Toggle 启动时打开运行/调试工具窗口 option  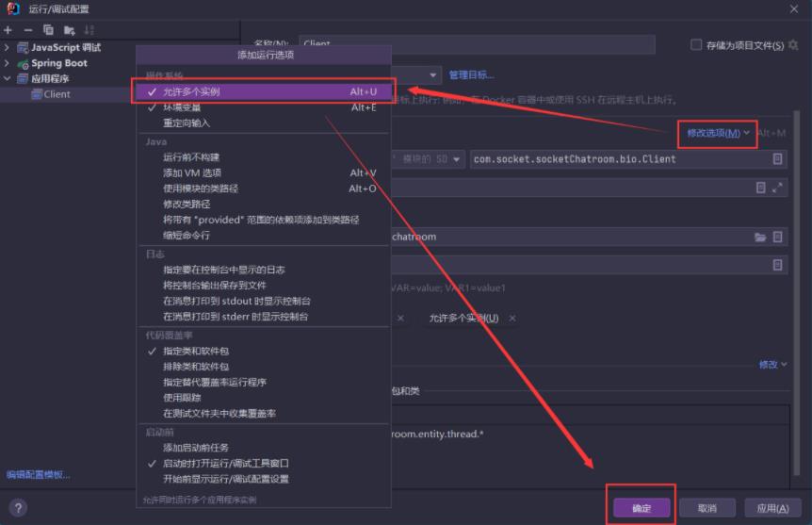263,464
